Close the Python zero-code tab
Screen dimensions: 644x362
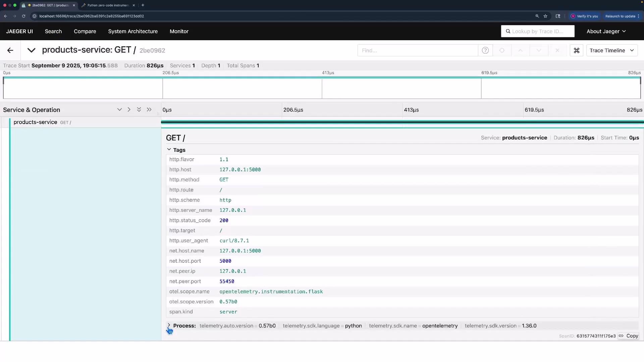tap(134, 5)
